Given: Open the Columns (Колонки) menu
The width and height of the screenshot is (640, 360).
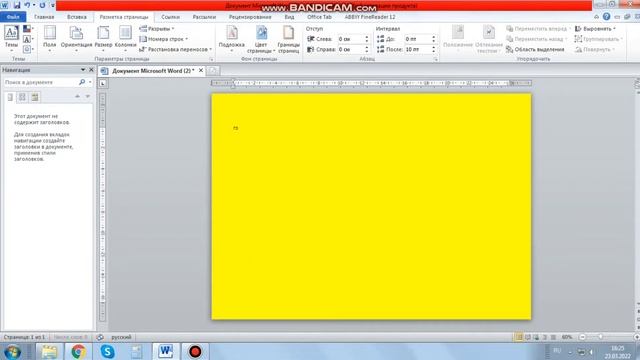Looking at the screenshot, I should point(125,38).
